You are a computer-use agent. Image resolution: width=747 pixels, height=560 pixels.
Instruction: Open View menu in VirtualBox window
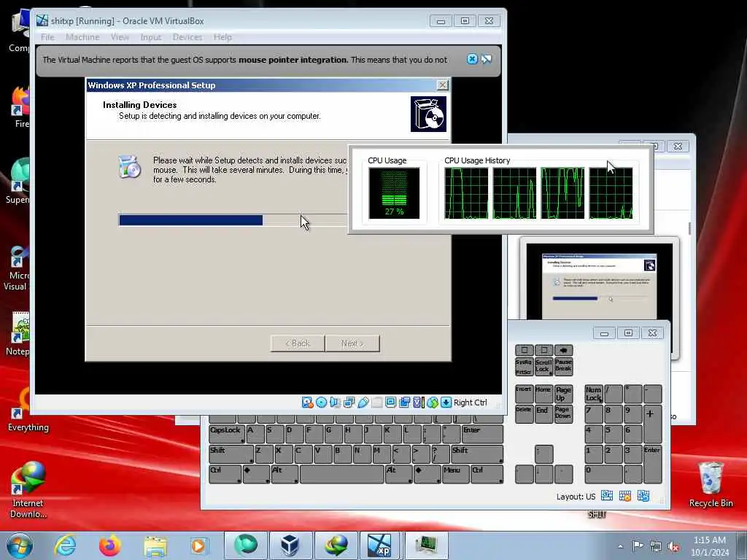120,37
